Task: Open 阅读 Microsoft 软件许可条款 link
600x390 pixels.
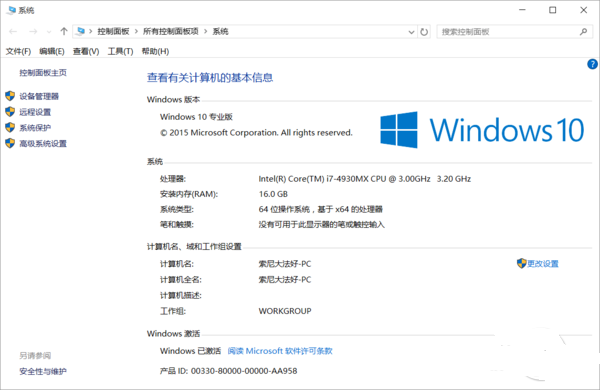Action: 280,351
